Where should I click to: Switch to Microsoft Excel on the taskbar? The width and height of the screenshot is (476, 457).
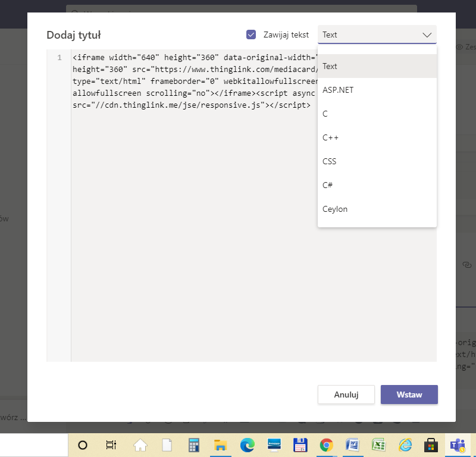click(379, 445)
